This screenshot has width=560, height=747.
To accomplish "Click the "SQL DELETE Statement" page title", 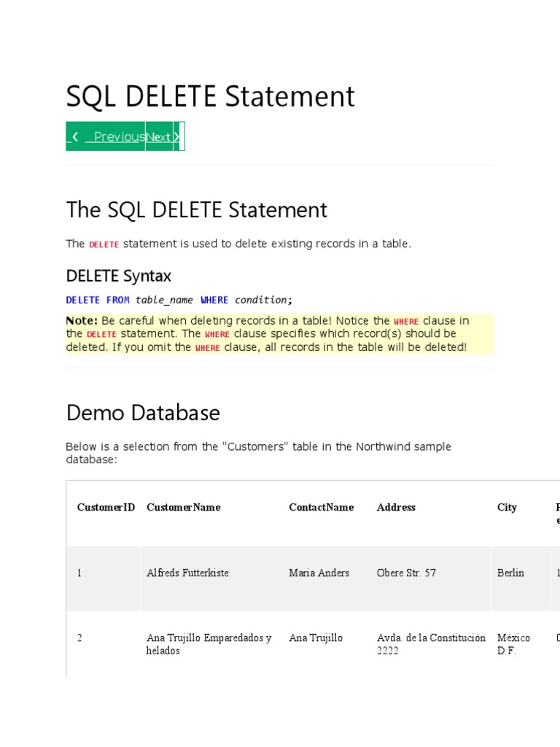I will 210,96.
